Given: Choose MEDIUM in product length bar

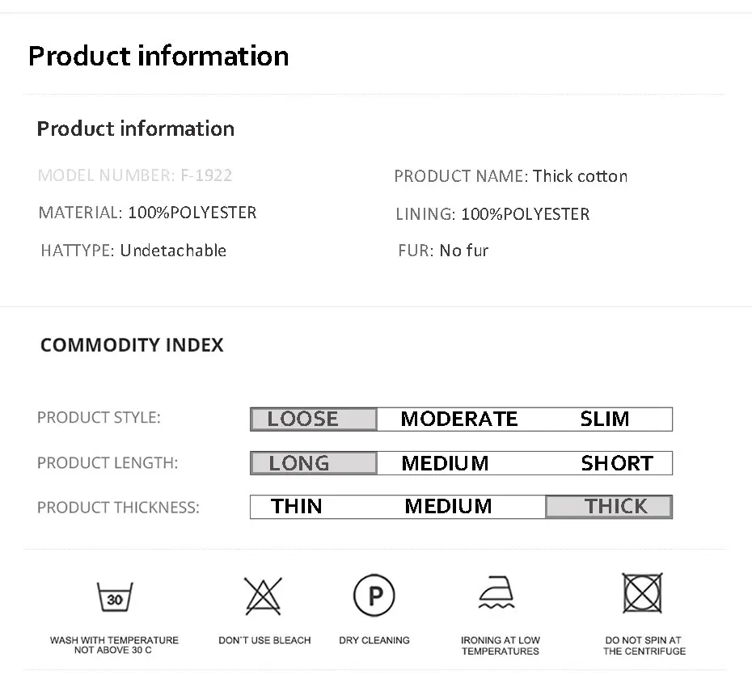Looking at the screenshot, I should click(x=445, y=463).
